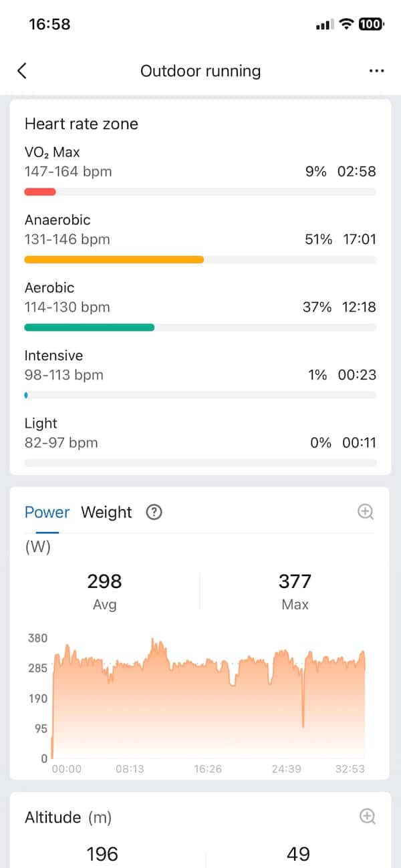Tap the Heart rate zone heading

pos(82,124)
